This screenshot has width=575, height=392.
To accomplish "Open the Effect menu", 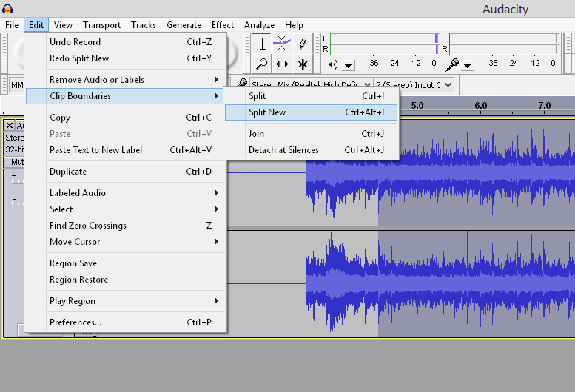I will tap(223, 25).
